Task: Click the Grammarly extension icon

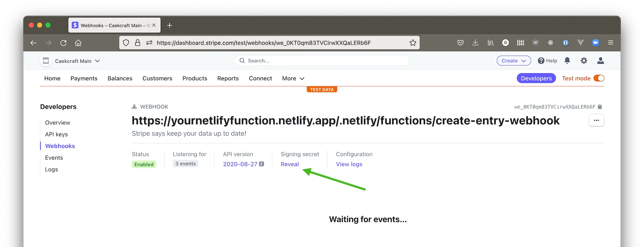Action: coord(505,43)
